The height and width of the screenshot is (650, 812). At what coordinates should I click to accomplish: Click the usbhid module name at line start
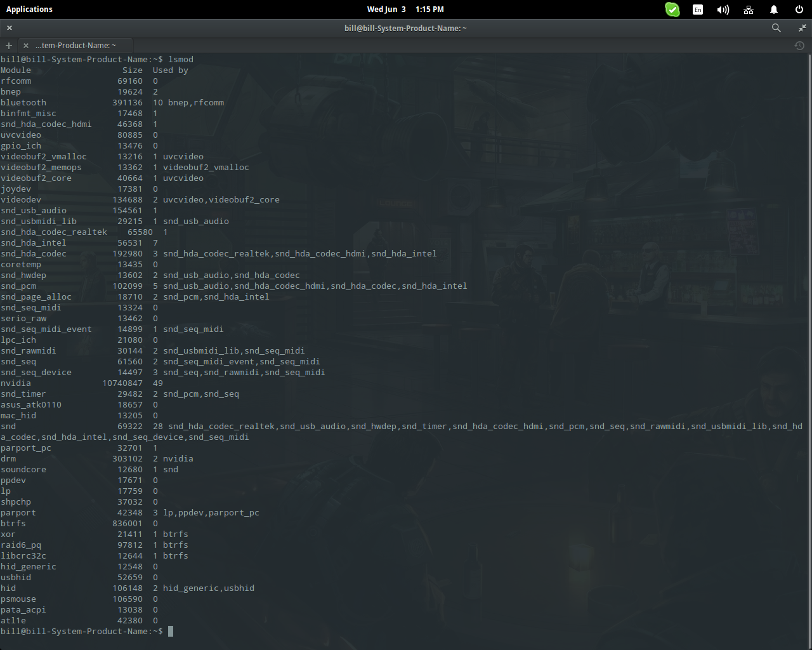[x=16, y=578]
